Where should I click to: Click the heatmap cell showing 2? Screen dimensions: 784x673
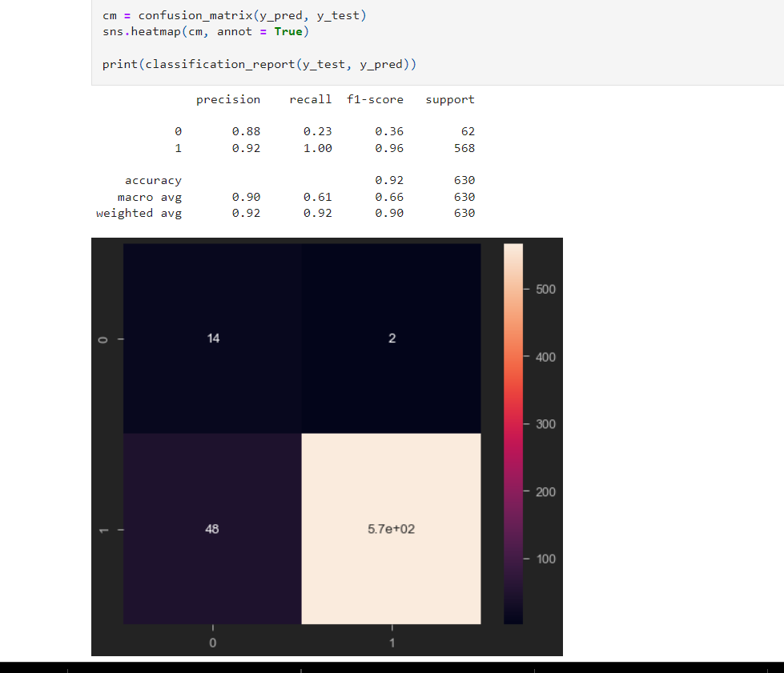coord(392,338)
